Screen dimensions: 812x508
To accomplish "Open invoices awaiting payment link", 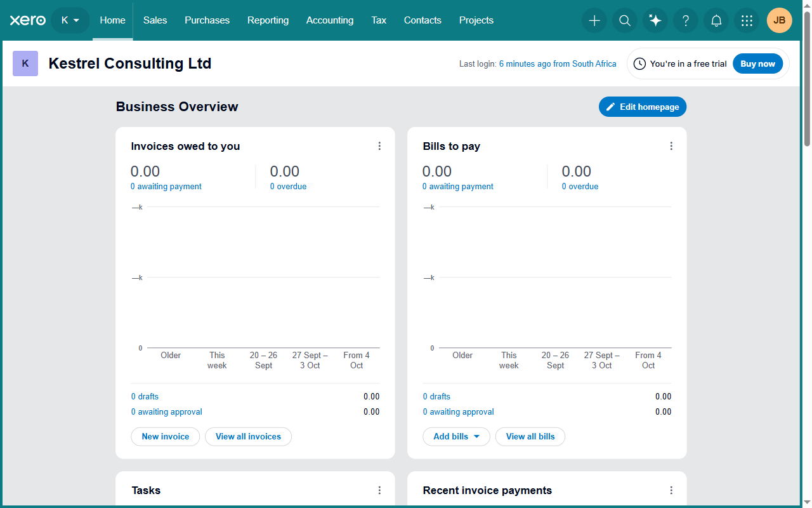I will point(166,187).
